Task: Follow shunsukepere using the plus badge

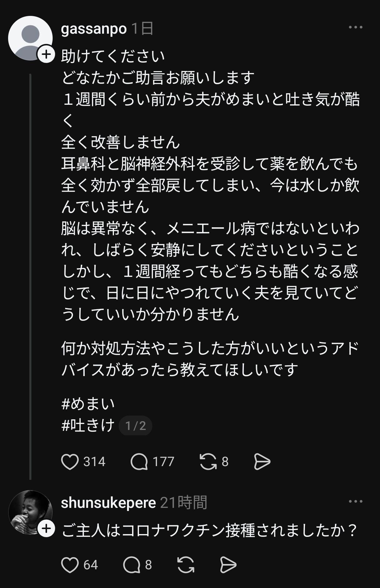Action: pyautogui.click(x=46, y=529)
